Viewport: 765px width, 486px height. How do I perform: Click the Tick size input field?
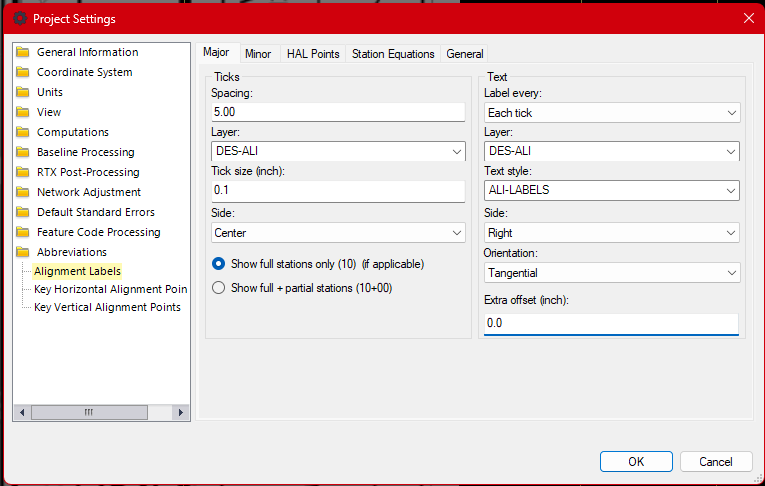(338, 191)
